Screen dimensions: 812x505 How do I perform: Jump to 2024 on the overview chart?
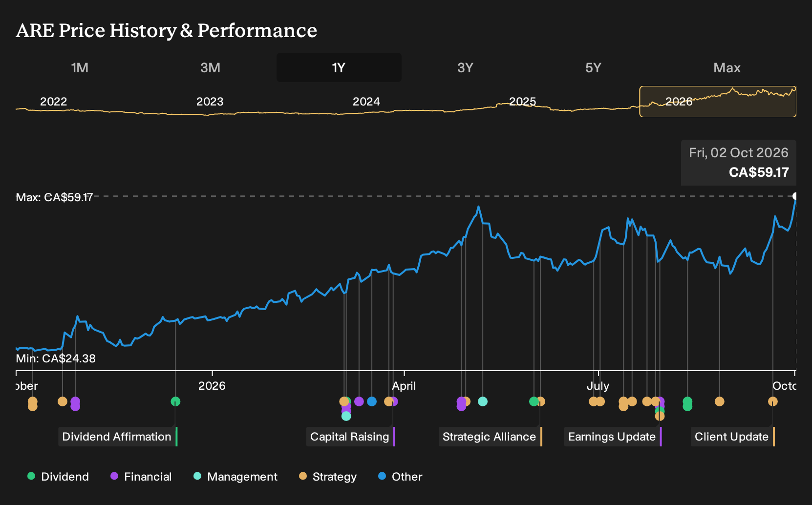tap(366, 102)
